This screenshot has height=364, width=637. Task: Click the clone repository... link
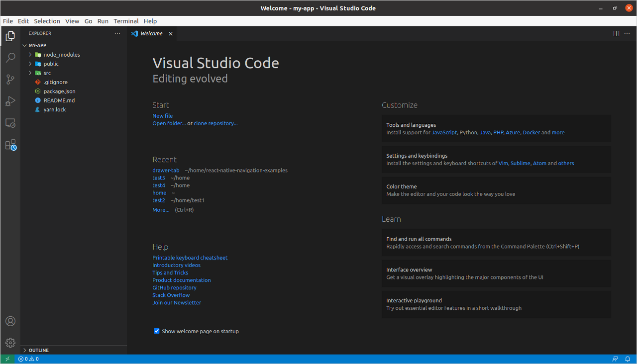tap(216, 123)
